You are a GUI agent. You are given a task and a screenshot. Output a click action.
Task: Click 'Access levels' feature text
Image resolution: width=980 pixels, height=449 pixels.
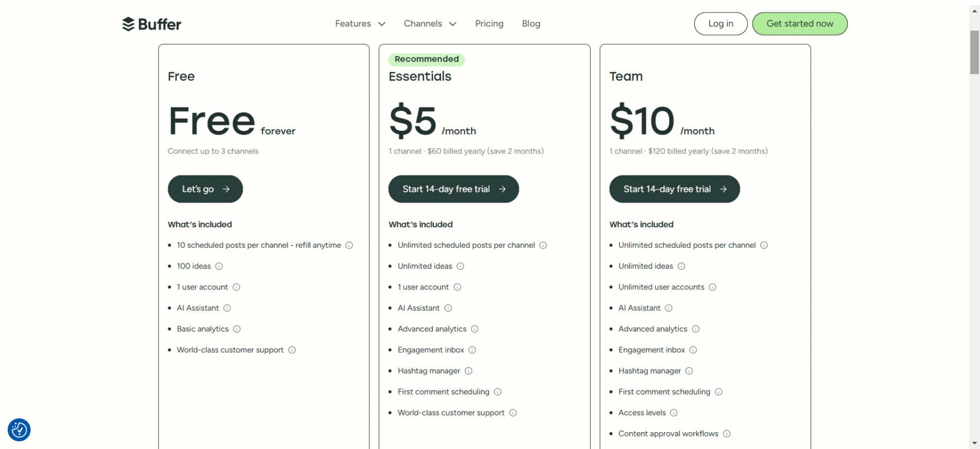point(642,413)
